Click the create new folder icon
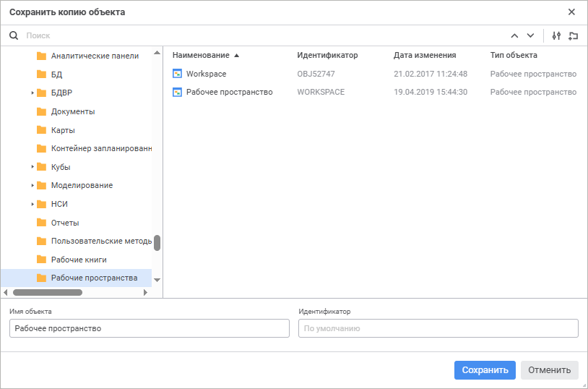Screen dimensions: 588x389 coord(574,35)
